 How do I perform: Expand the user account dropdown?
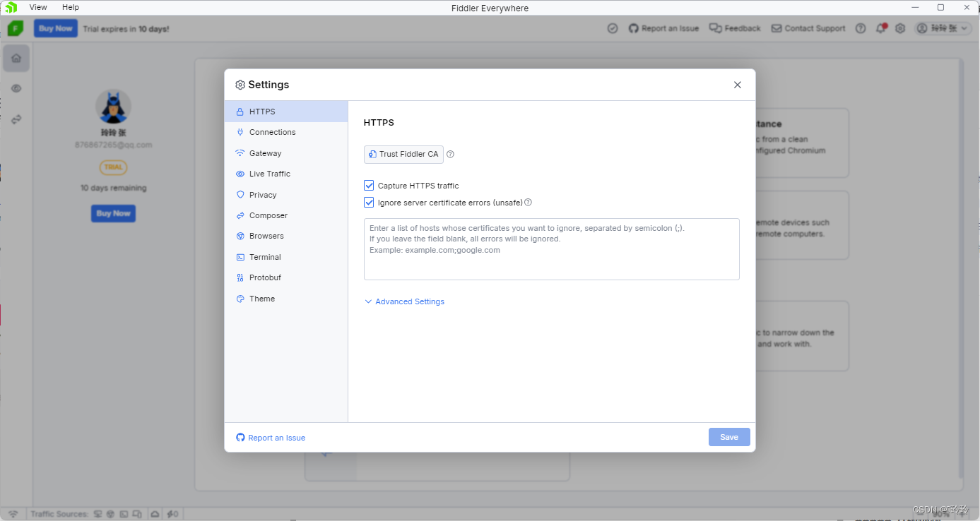tap(943, 28)
